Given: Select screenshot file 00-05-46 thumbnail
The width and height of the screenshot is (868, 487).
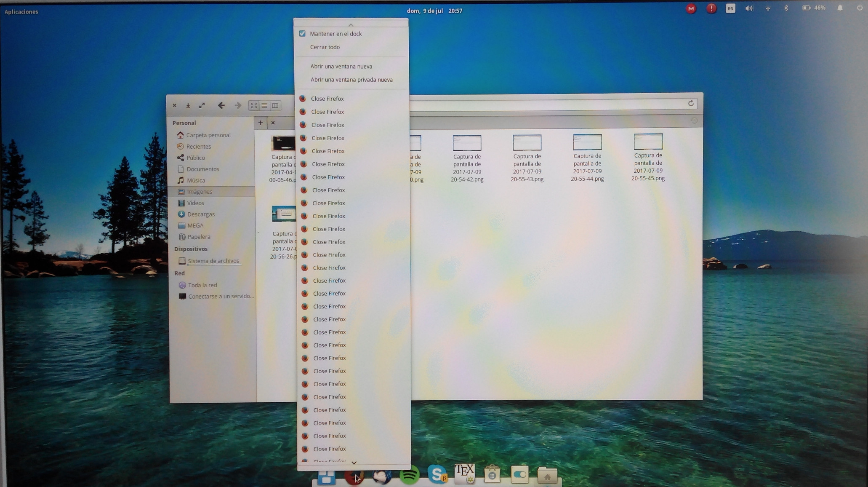Looking at the screenshot, I should click(x=283, y=144).
